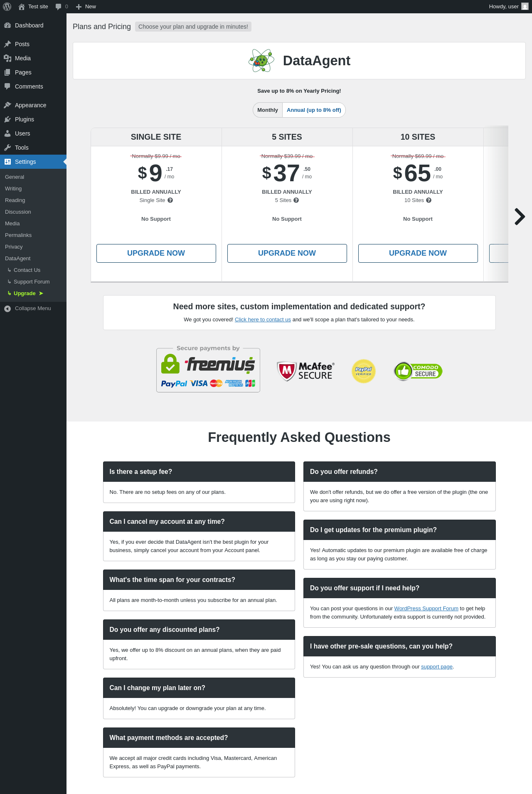Click the Media library icon in sidebar
Image resolution: width=532 pixels, height=794 pixels.
coord(7,58)
